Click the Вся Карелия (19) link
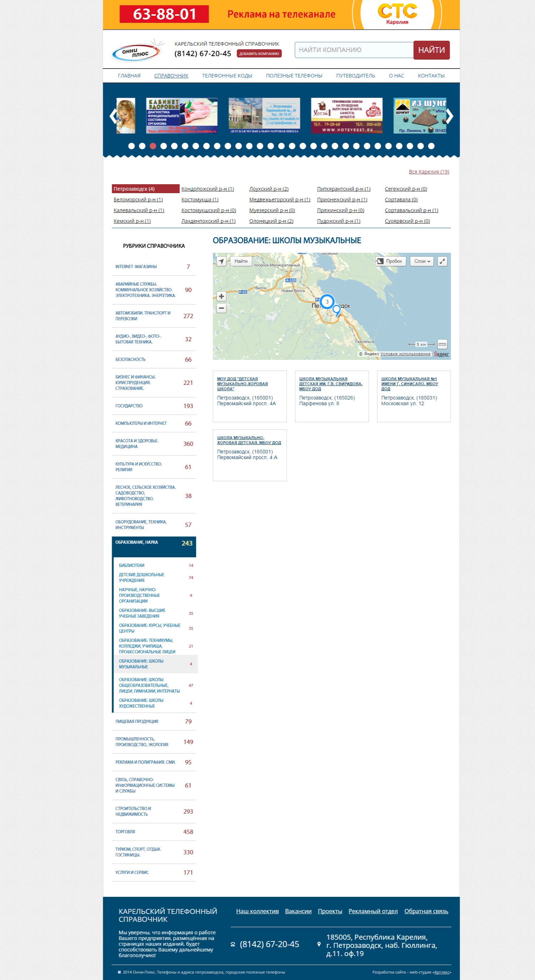 (429, 172)
